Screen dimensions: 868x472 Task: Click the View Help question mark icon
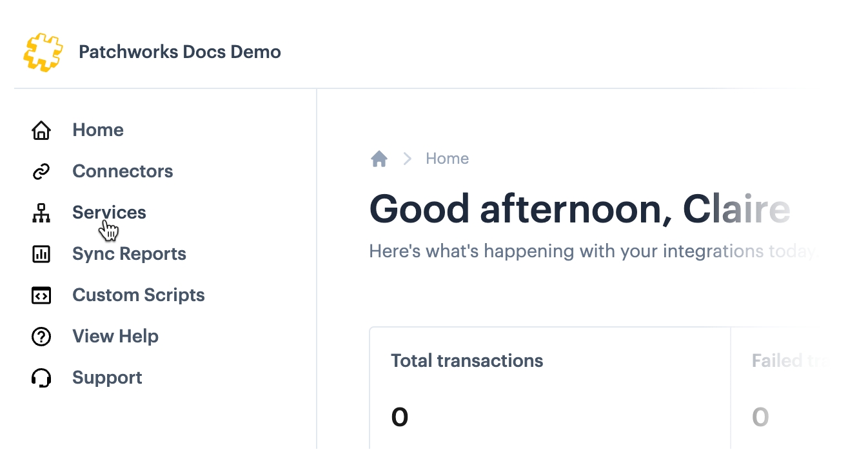pyautogui.click(x=41, y=337)
